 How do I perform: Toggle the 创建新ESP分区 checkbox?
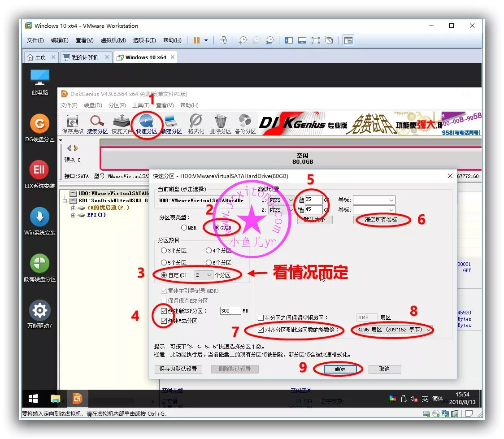(x=164, y=311)
